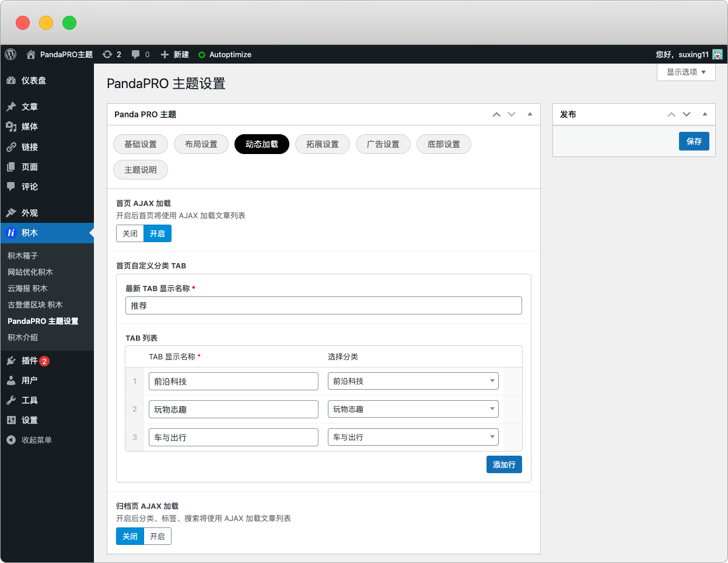The height and width of the screenshot is (563, 728).
Task: Open the 链接 links menu
Action: [x=47, y=147]
